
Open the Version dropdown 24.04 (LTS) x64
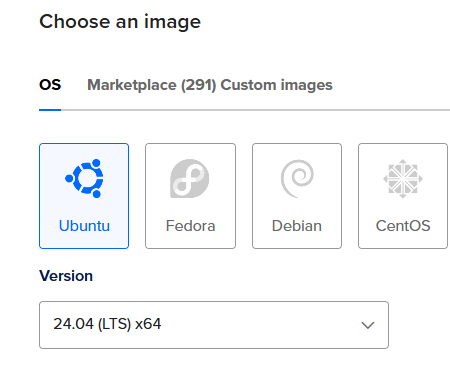214,325
